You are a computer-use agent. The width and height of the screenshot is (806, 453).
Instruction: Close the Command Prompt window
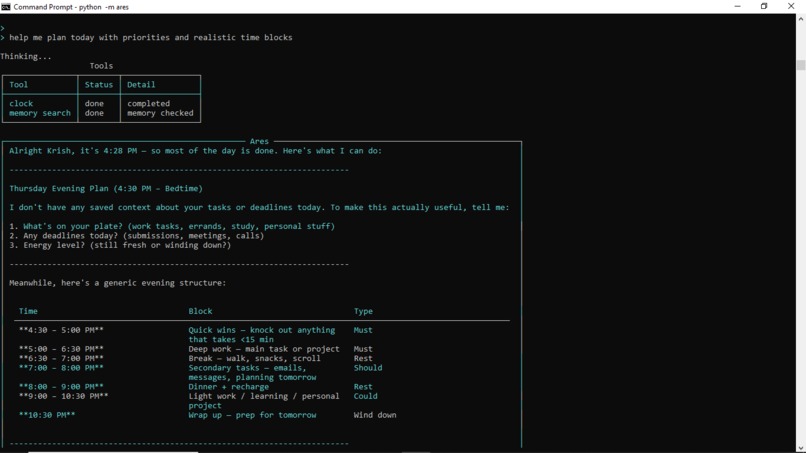tap(791, 7)
